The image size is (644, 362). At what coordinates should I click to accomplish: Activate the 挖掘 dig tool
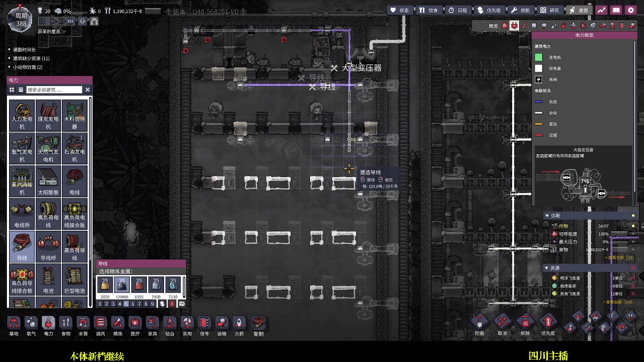[479, 324]
